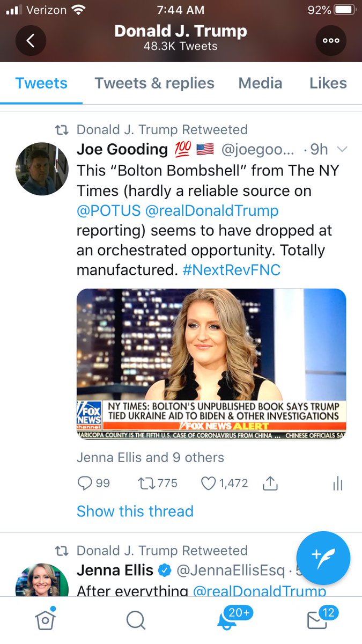Expand the chevron menu on Joe Gooding's tweet
This screenshot has width=362, height=644.
tap(341, 149)
